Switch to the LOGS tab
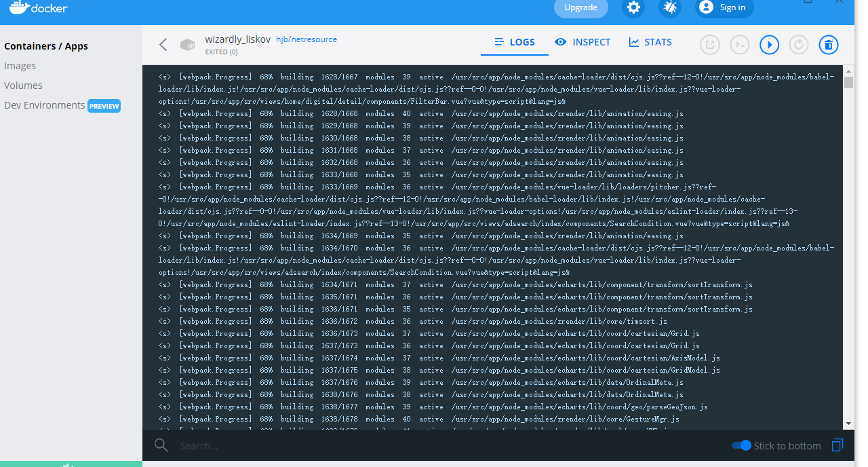 coord(515,42)
